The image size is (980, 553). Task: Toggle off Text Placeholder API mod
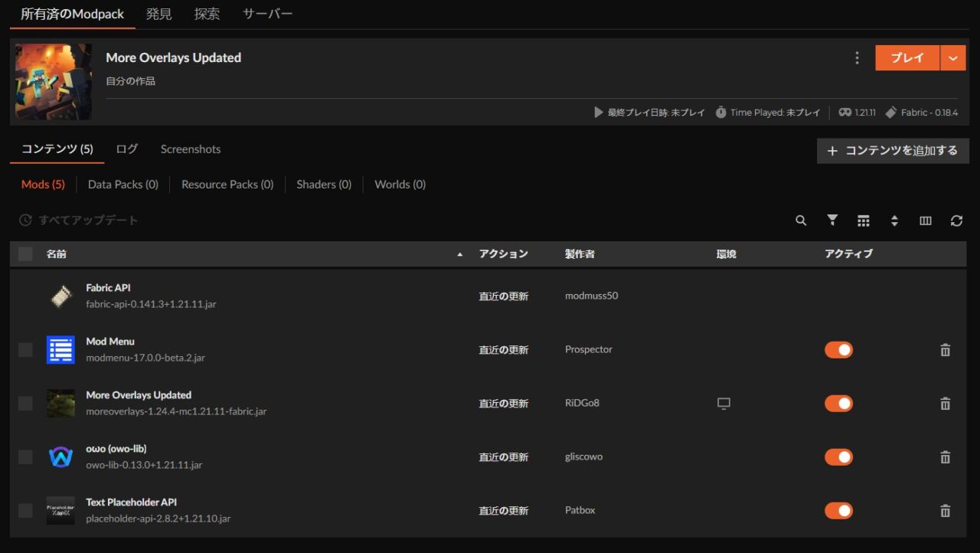pos(838,511)
